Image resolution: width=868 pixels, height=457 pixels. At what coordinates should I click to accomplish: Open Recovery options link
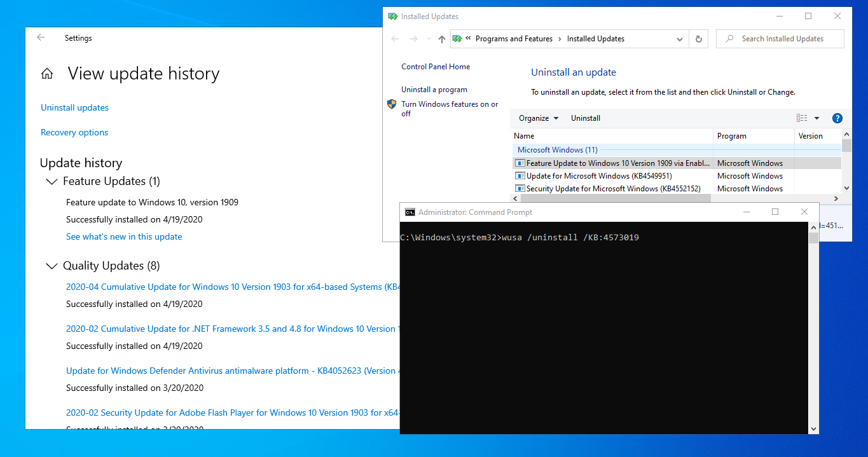[74, 132]
